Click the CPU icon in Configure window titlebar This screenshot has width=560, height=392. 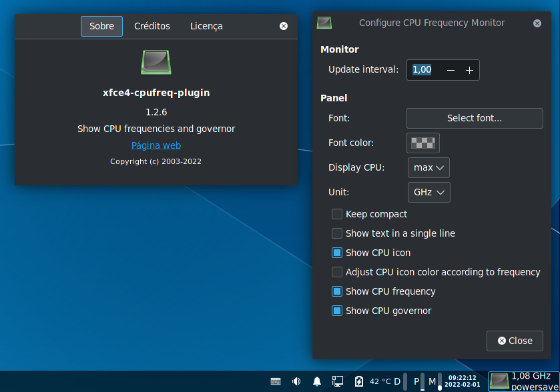point(324,23)
